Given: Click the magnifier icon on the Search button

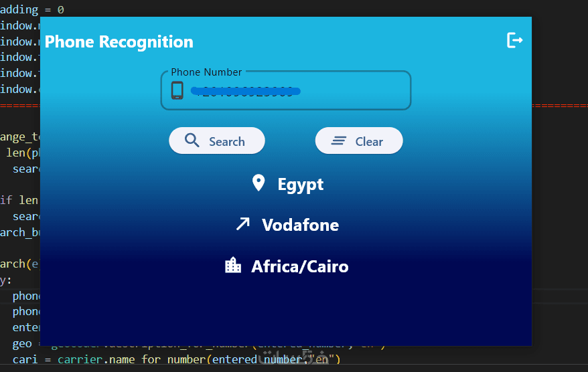Looking at the screenshot, I should point(192,141).
